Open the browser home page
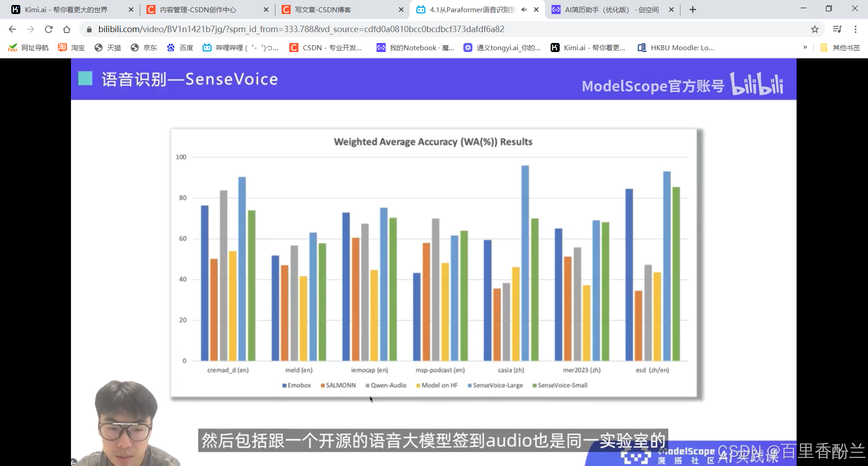 click(66, 29)
